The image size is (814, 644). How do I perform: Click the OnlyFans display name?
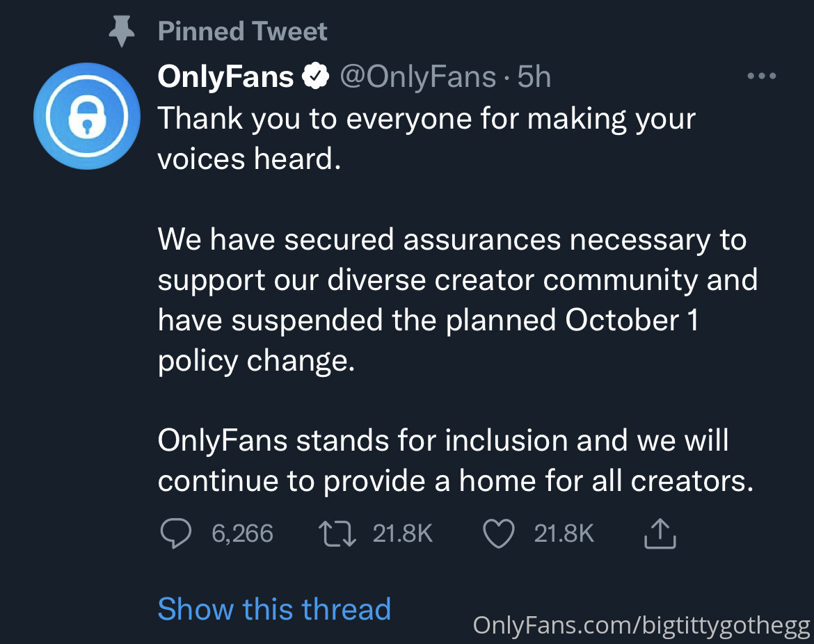(x=225, y=77)
